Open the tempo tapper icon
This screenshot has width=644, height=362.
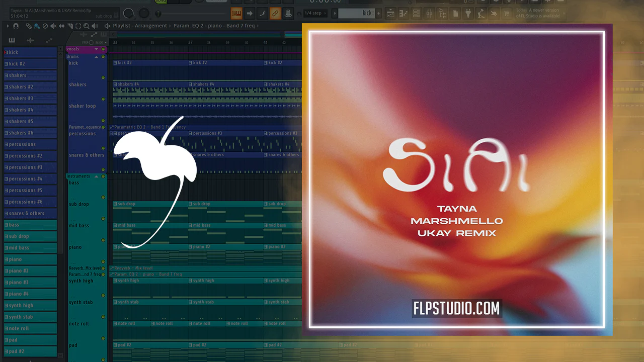click(481, 14)
